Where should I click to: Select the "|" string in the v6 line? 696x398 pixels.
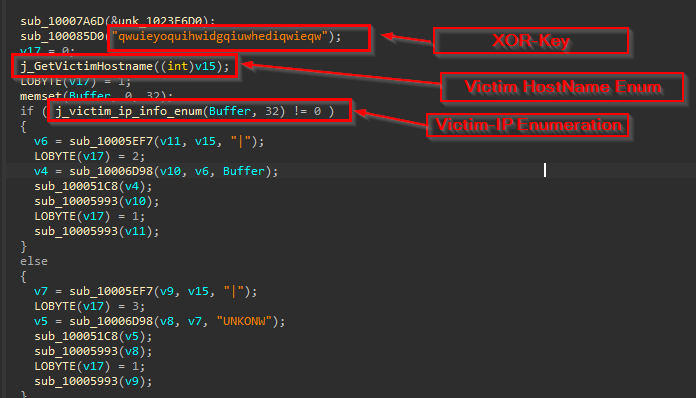(x=240, y=141)
